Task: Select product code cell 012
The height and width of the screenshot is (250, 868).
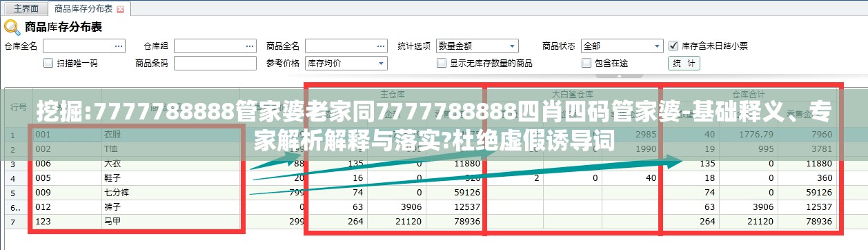Action: [67, 206]
